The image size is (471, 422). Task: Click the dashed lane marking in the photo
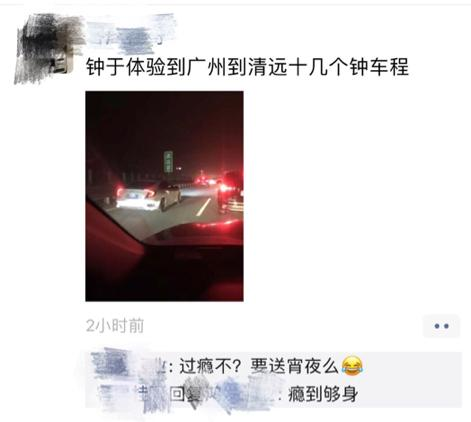(x=204, y=207)
